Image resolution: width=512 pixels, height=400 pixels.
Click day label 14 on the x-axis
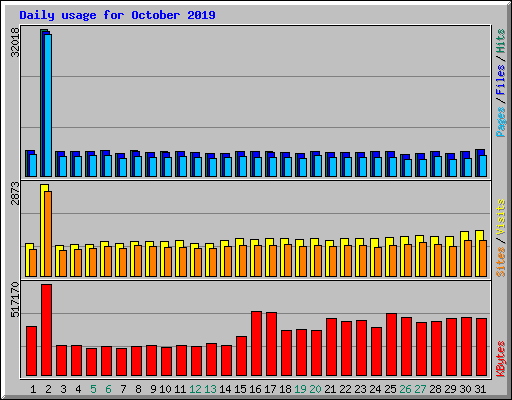(225, 389)
